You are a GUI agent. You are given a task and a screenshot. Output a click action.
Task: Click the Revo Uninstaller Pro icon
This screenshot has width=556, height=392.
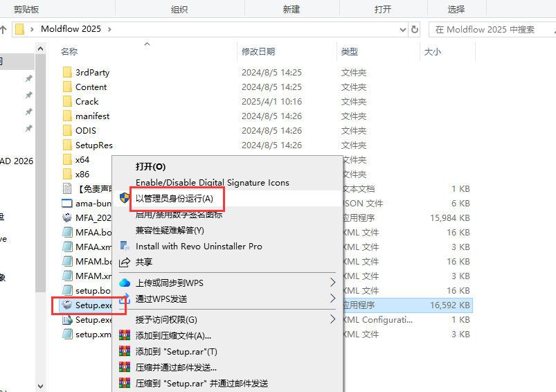[x=125, y=246]
